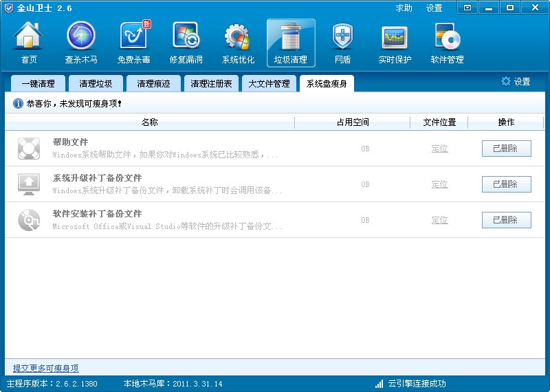
Task: Click 已删除 button for 软件安装补丁备份文件
Action: [x=506, y=220]
